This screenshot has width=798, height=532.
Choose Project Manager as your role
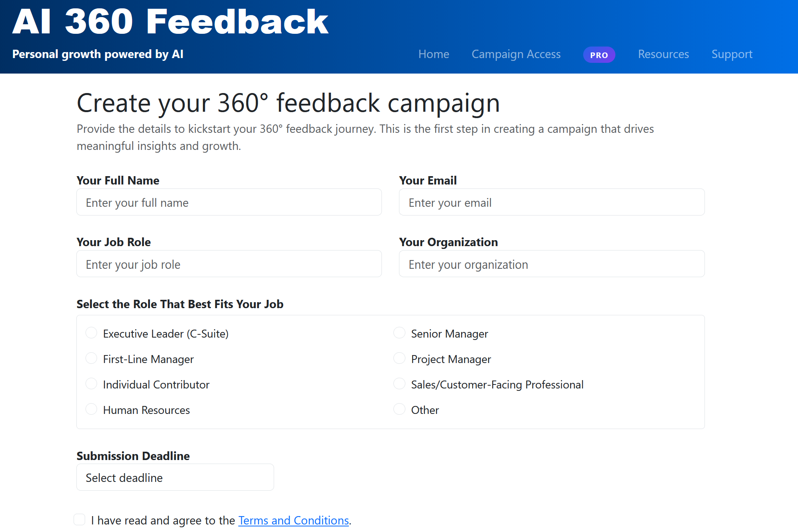tap(399, 358)
